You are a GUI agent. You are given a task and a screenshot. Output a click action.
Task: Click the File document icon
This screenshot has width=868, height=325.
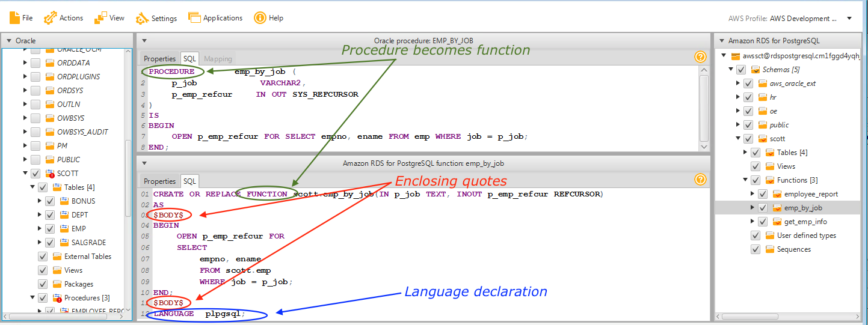click(14, 18)
